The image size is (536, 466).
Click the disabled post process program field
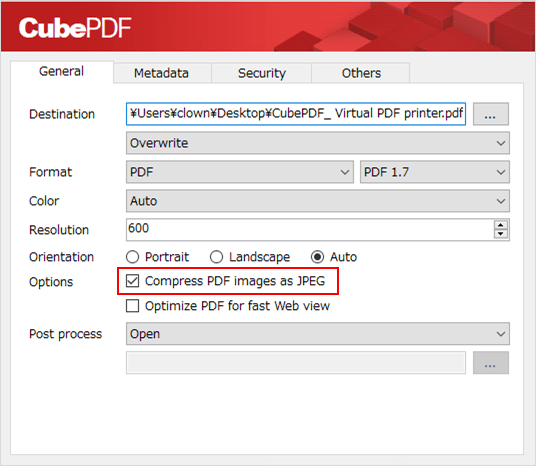[296, 362]
